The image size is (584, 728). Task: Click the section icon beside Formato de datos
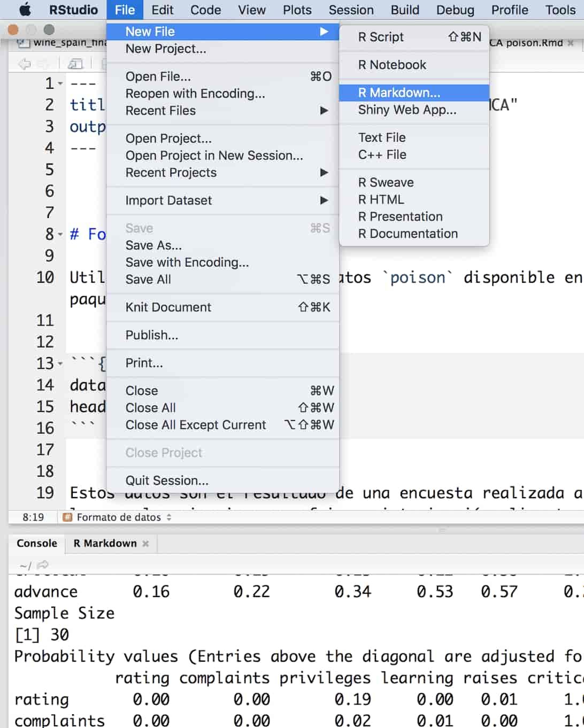(x=67, y=517)
